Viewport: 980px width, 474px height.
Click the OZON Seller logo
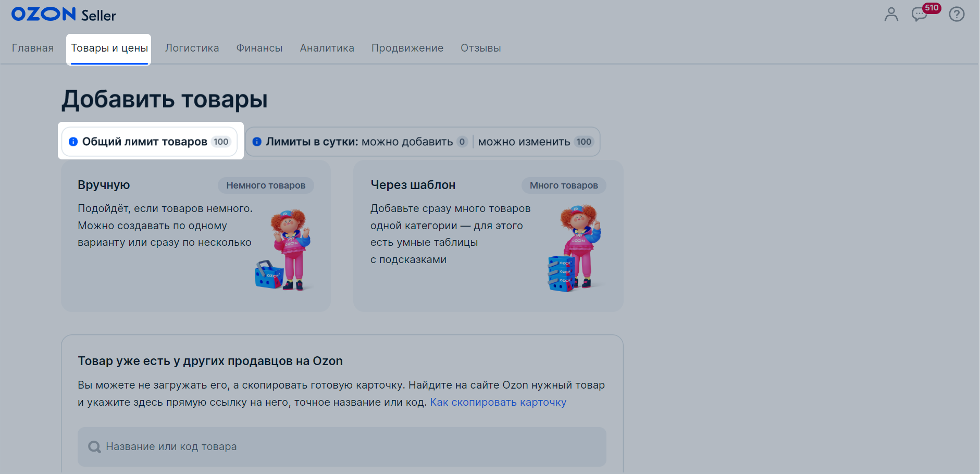click(64, 15)
